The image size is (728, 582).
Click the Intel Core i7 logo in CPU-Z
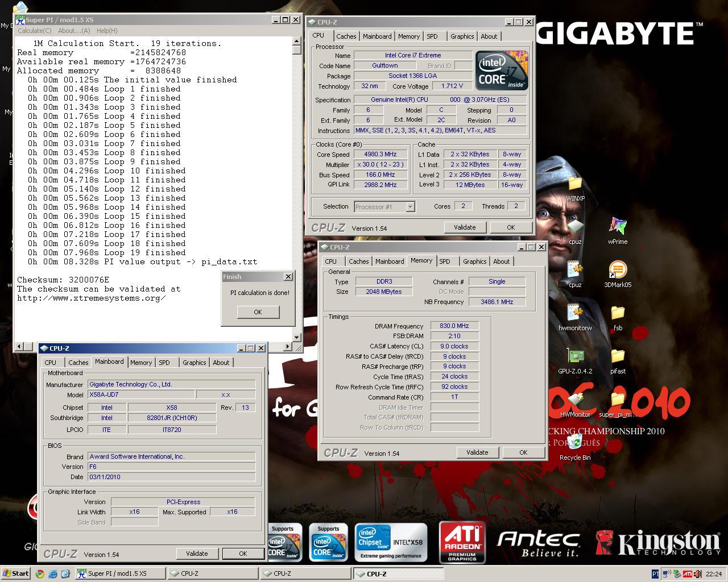pyautogui.click(x=502, y=70)
